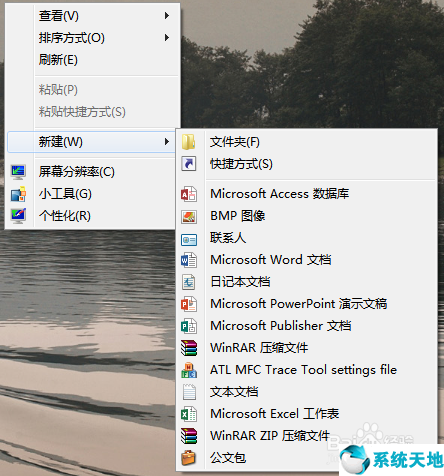The image size is (444, 476).
Task: Click the WinRAR ZIP archive icon
Action: (189, 436)
